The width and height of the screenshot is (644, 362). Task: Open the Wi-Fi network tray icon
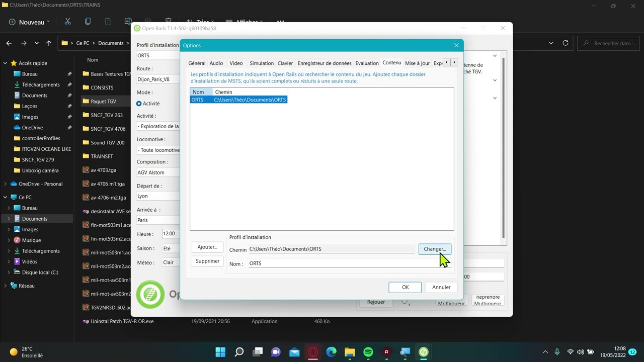(570, 352)
